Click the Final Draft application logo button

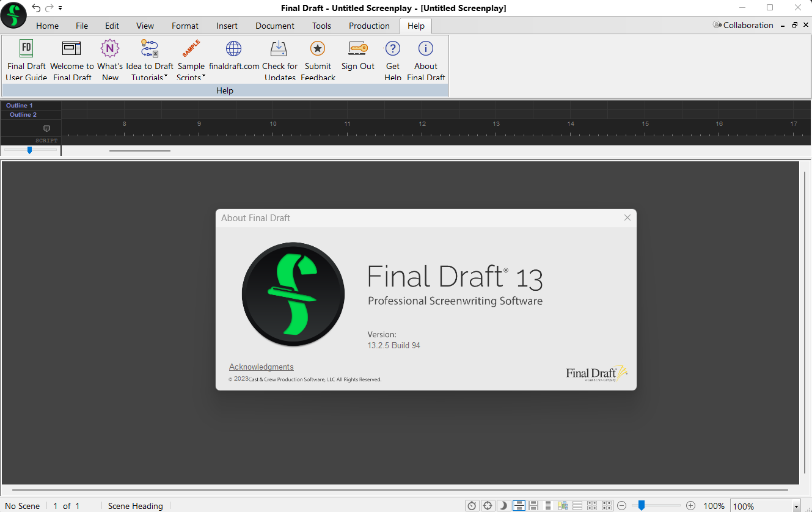[13, 15]
